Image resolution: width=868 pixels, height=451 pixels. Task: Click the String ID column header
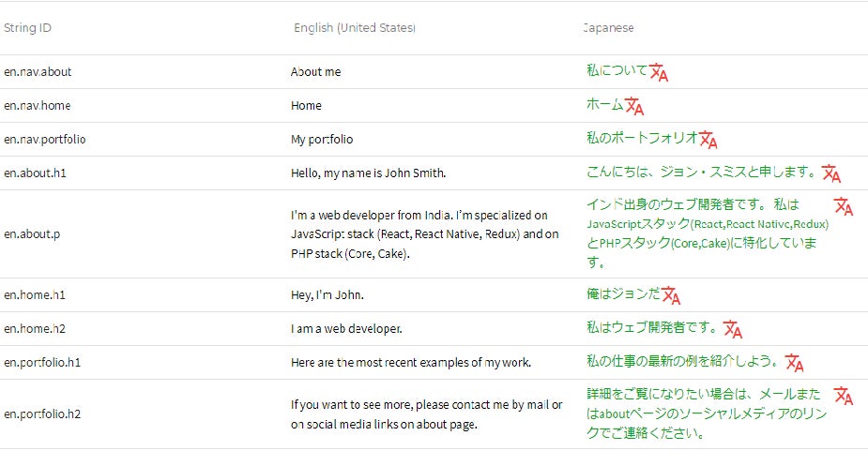(x=27, y=28)
